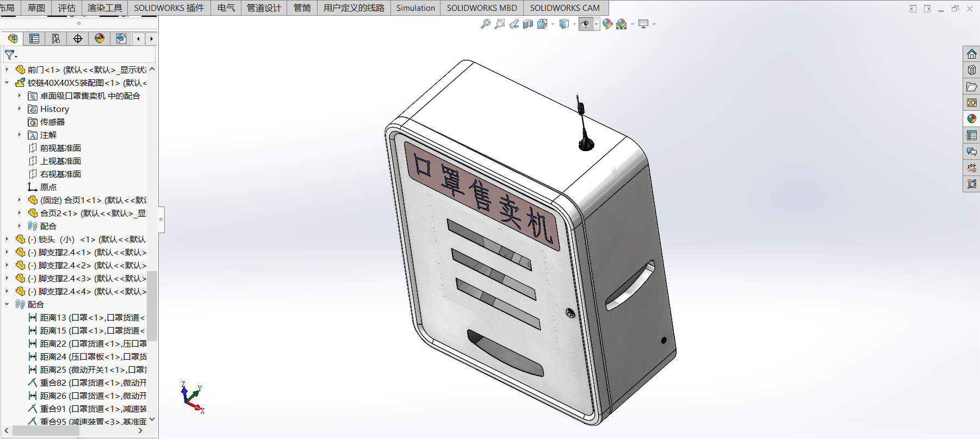Open the View Palette task pane

coord(971,103)
